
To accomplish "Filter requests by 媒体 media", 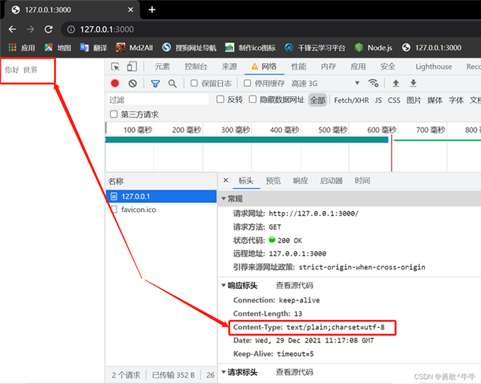I will (x=435, y=100).
